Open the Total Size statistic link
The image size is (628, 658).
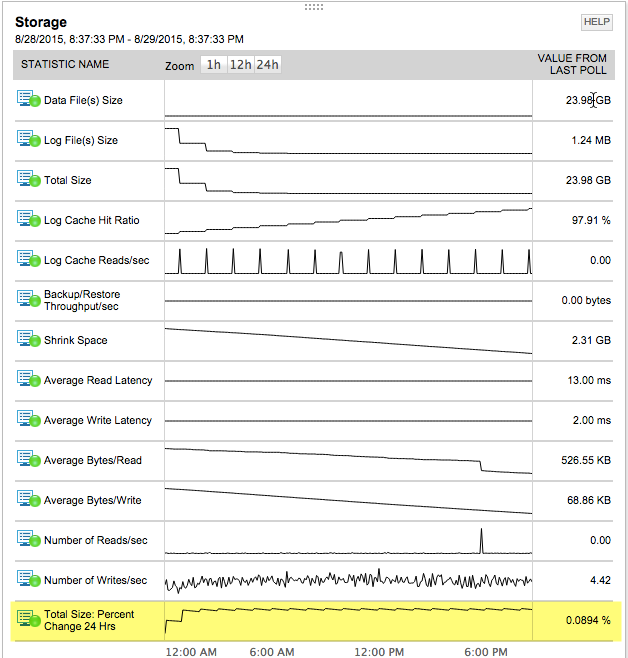click(x=68, y=180)
